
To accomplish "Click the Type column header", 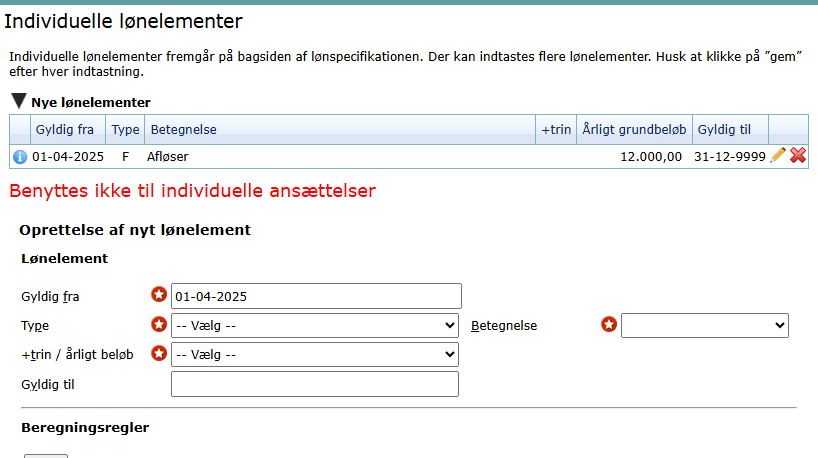I will click(x=125, y=129).
